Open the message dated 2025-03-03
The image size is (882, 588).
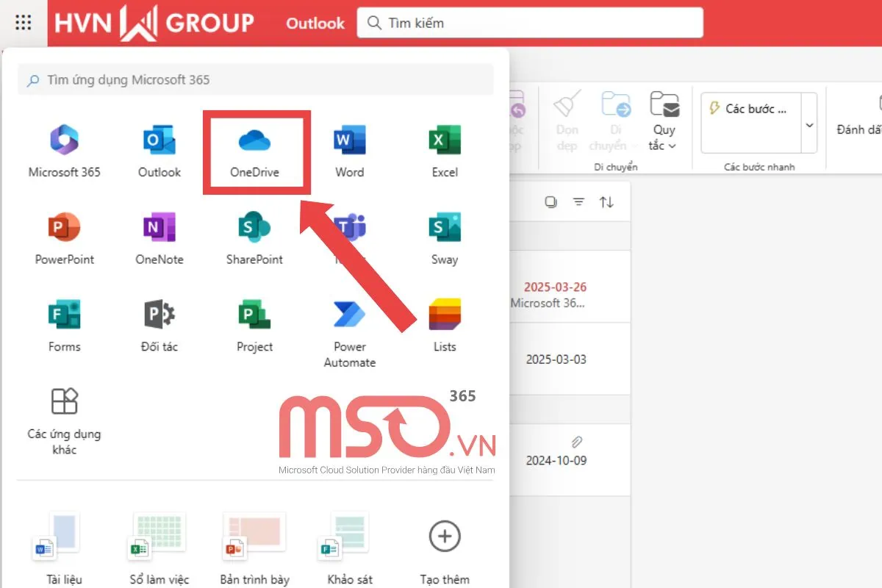pos(570,359)
